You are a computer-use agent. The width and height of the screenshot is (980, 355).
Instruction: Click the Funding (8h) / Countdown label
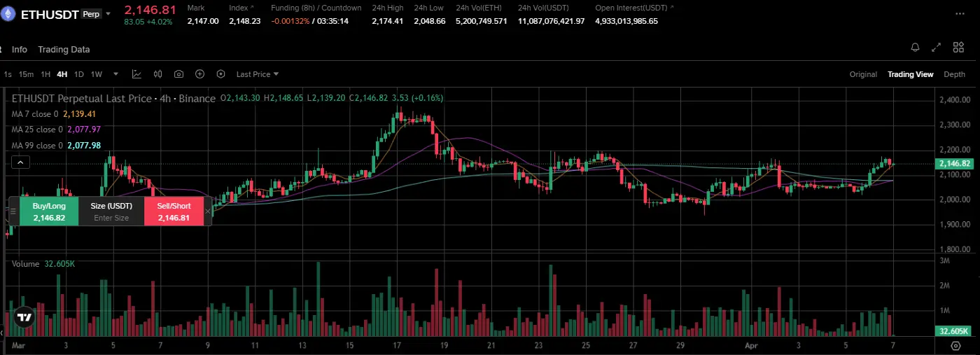pyautogui.click(x=316, y=8)
